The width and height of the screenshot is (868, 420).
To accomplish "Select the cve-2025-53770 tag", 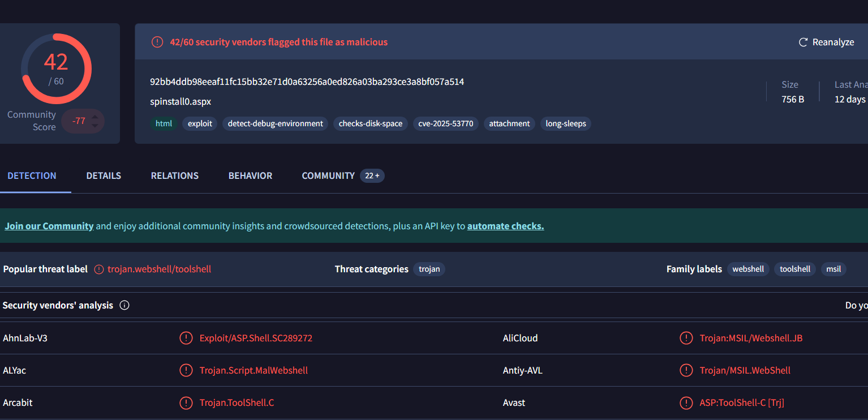I will click(x=446, y=123).
